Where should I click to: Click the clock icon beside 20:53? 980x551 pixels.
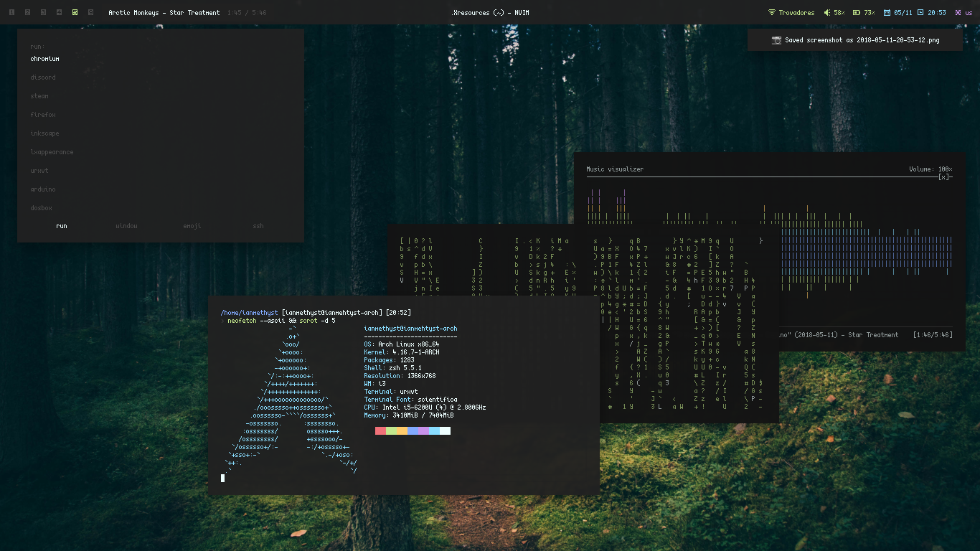(920, 13)
